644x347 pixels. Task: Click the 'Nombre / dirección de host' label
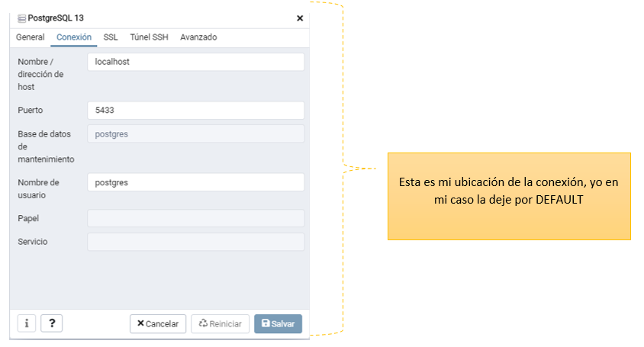point(40,74)
